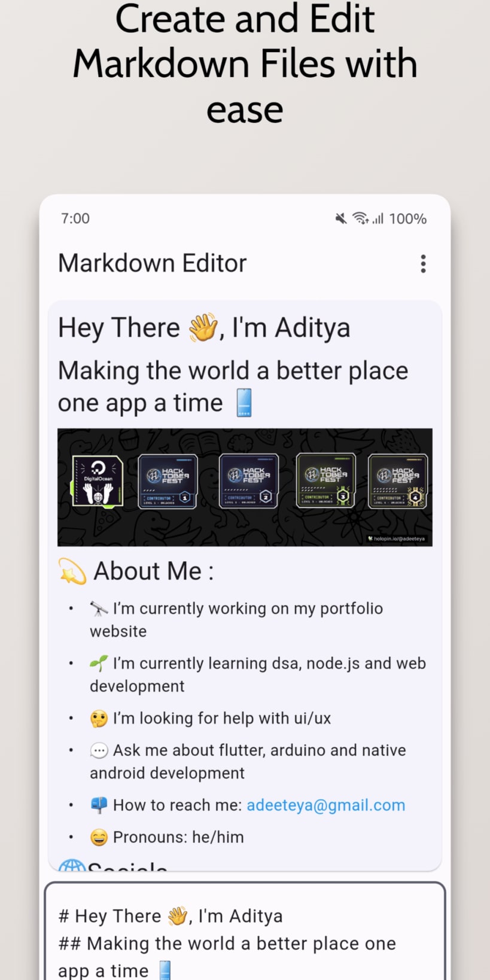Click the speech bubble emoji in flutter bullet
Image resolution: width=490 pixels, height=980 pixels.
99,750
